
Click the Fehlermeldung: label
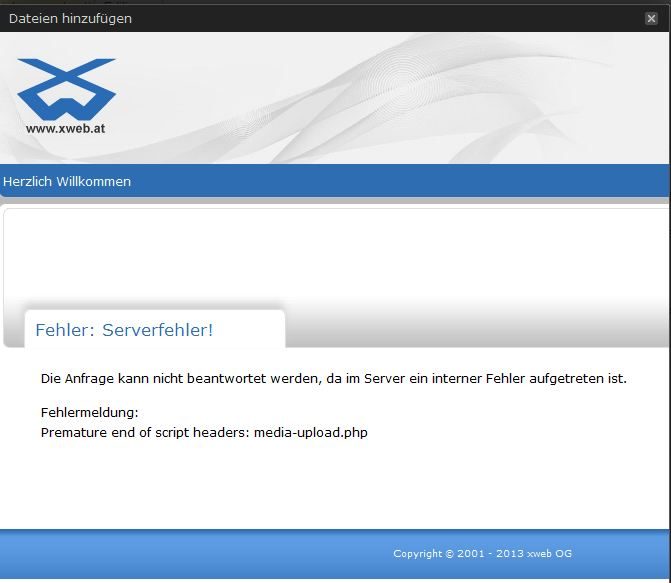89,412
